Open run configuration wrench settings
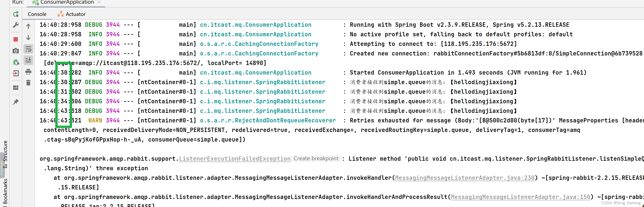Viewport: 644px width, 207px height. coord(16,25)
